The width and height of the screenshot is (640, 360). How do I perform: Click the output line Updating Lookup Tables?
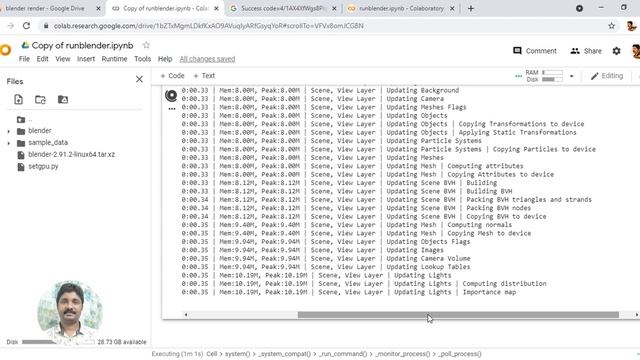326,267
